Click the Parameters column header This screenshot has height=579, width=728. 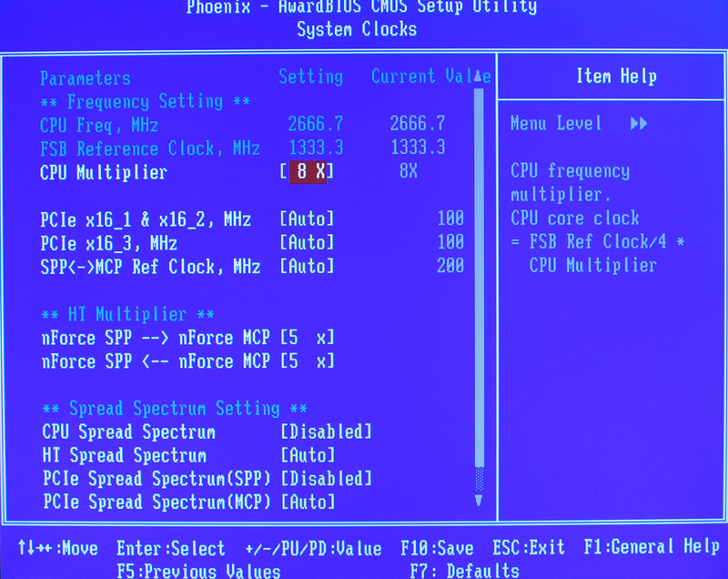86,78
